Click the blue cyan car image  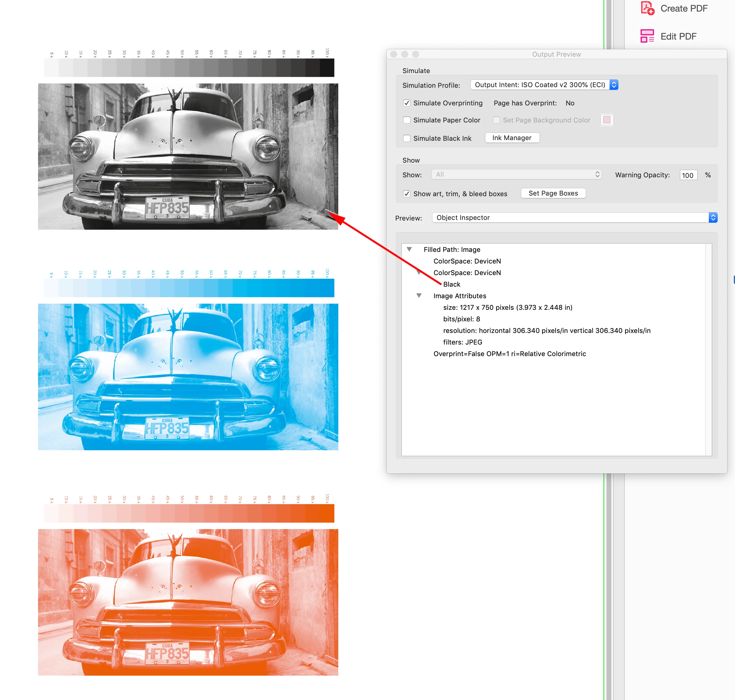pyautogui.click(x=188, y=377)
